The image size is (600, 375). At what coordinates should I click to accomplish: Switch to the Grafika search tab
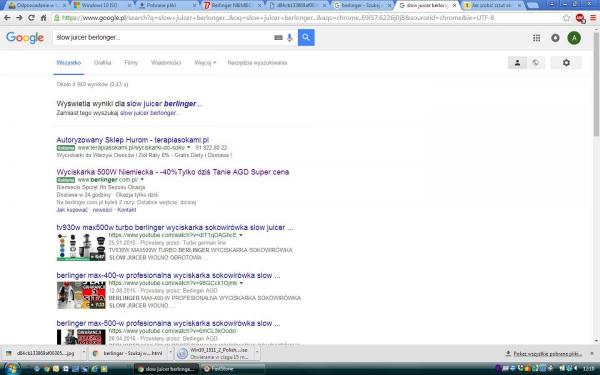(x=103, y=63)
